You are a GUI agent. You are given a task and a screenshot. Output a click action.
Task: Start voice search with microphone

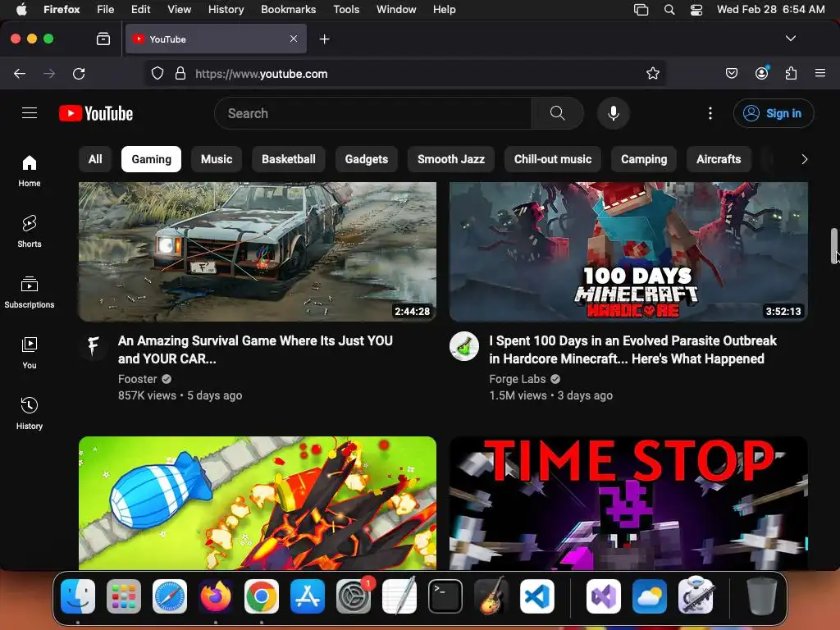click(614, 113)
